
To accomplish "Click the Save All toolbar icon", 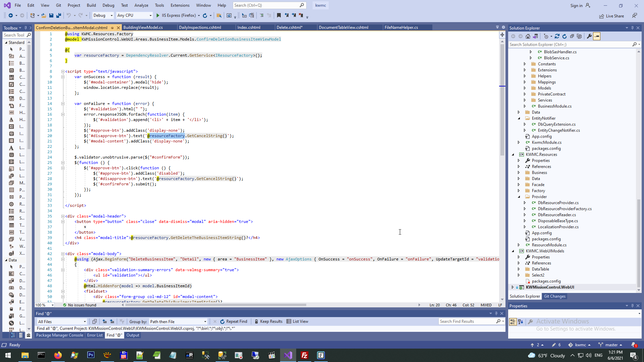I will [x=59, y=15].
